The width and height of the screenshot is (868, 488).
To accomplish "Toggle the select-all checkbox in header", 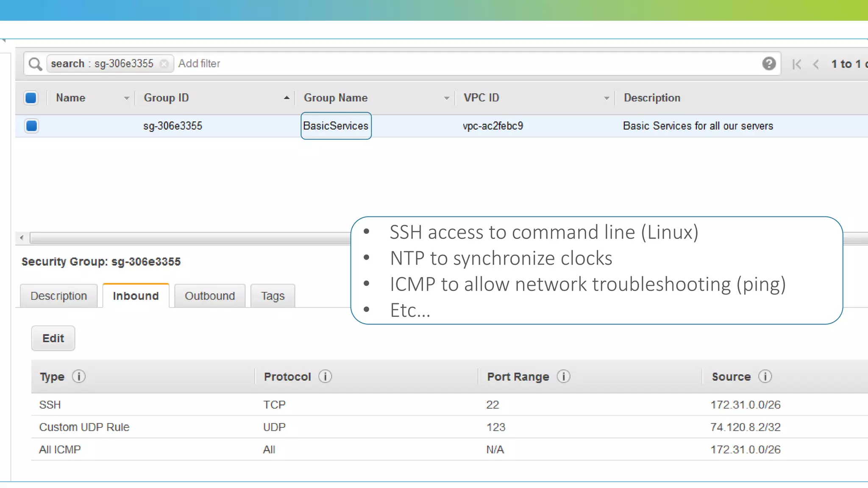I will 31,98.
